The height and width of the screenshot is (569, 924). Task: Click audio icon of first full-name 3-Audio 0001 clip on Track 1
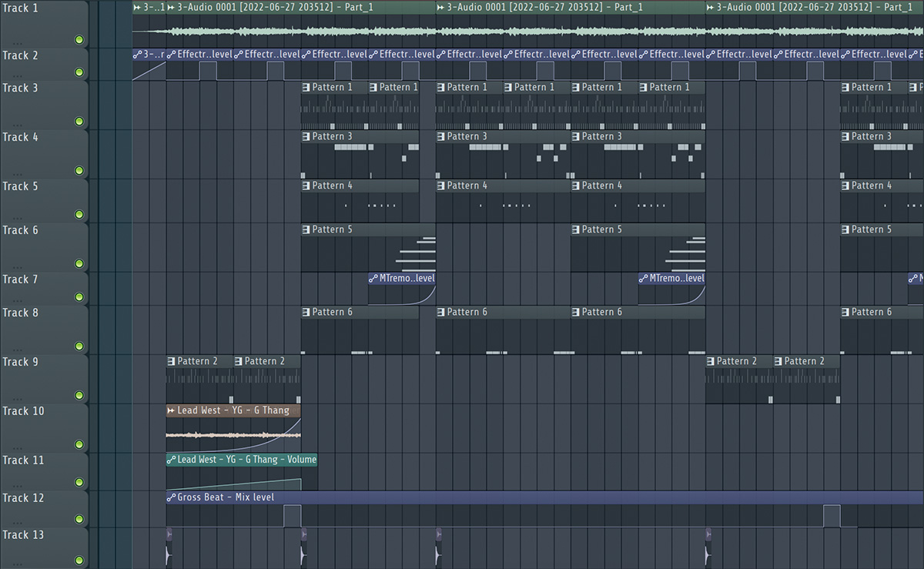click(171, 7)
